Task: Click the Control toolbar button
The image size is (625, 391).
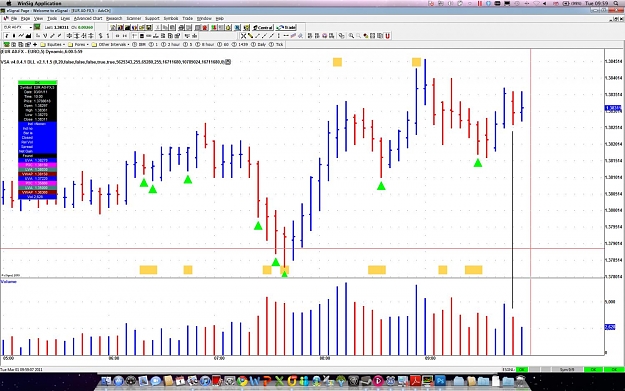Action: (x=263, y=28)
